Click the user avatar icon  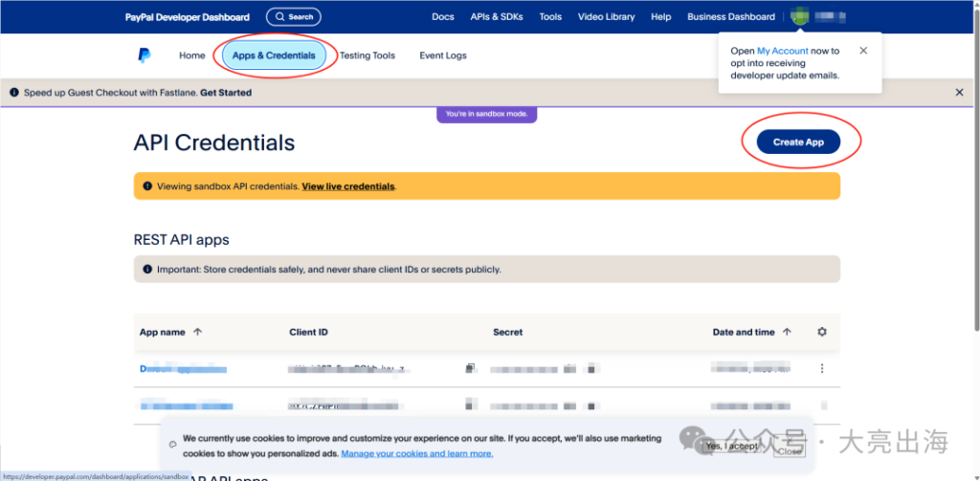tap(799, 17)
